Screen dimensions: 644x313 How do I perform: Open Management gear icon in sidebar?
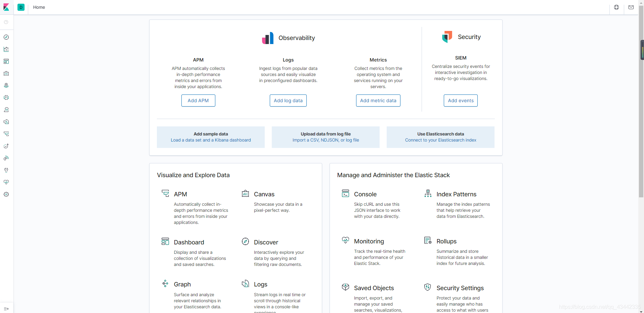[x=6, y=195]
